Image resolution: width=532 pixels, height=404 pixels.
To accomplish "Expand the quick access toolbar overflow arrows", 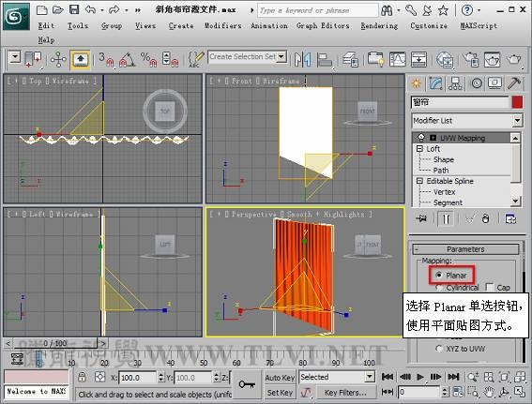I will (138, 10).
